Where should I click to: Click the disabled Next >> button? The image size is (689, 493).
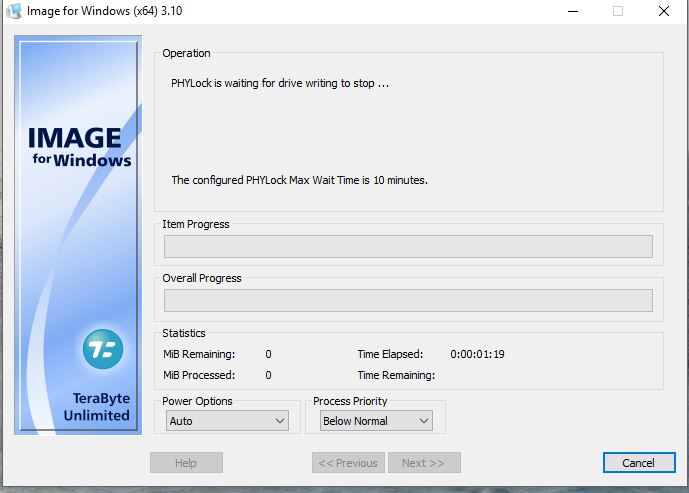point(424,463)
